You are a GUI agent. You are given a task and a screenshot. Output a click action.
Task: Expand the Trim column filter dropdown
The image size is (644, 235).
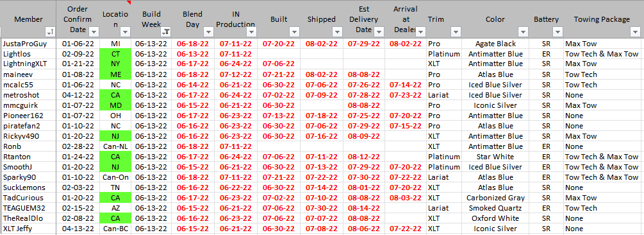[456, 31]
